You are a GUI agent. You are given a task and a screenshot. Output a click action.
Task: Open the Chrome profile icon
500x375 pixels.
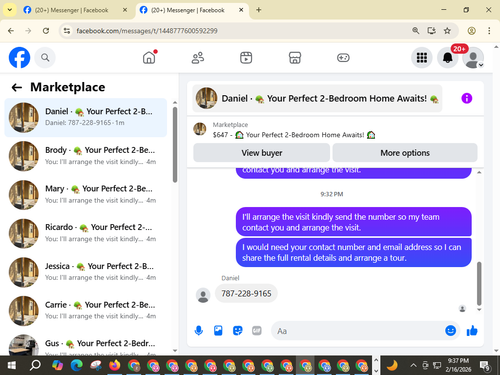(x=471, y=31)
